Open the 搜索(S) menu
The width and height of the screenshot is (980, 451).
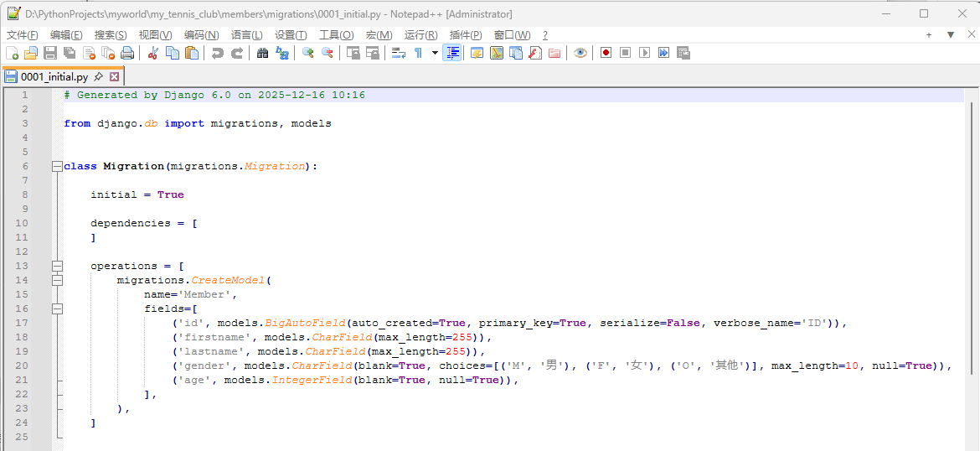coord(111,35)
